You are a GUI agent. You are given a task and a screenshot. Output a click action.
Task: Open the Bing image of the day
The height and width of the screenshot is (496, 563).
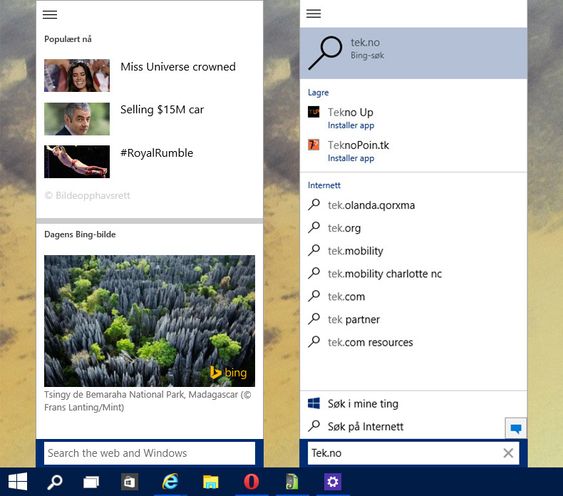tap(149, 321)
